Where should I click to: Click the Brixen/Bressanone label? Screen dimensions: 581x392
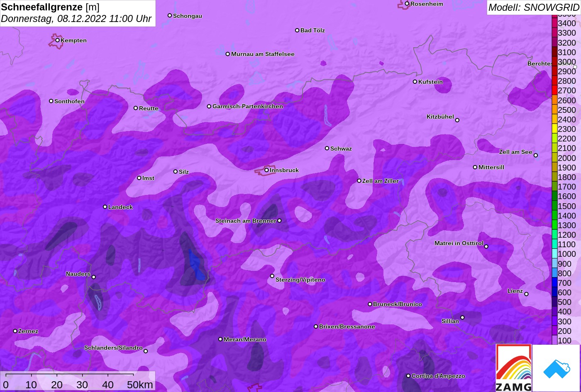click(347, 326)
